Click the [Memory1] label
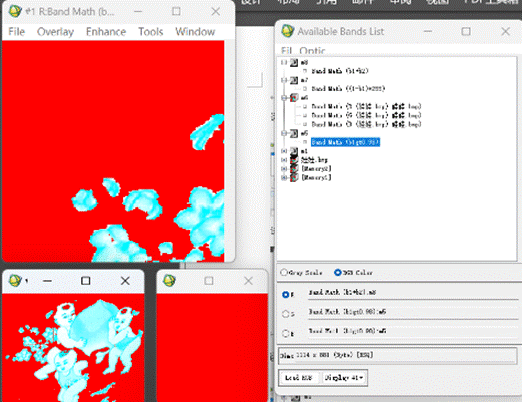Image resolution: width=522 pixels, height=402 pixels. (x=316, y=177)
